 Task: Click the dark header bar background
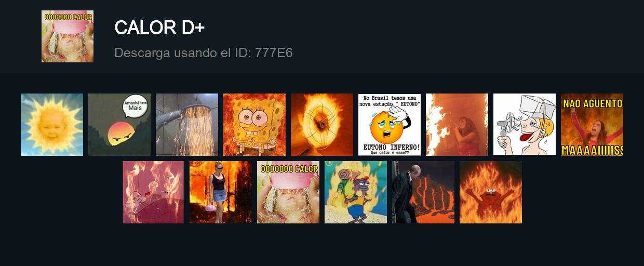(x=441, y=36)
